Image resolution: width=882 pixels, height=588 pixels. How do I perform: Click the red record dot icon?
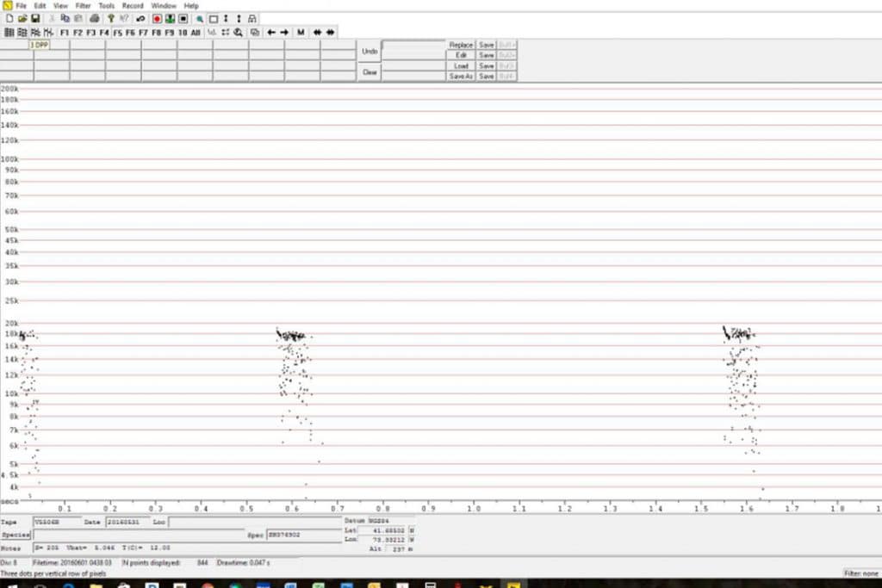click(x=157, y=19)
